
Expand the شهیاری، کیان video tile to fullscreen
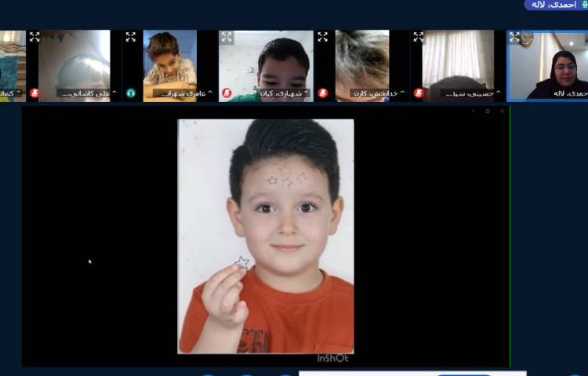point(227,37)
